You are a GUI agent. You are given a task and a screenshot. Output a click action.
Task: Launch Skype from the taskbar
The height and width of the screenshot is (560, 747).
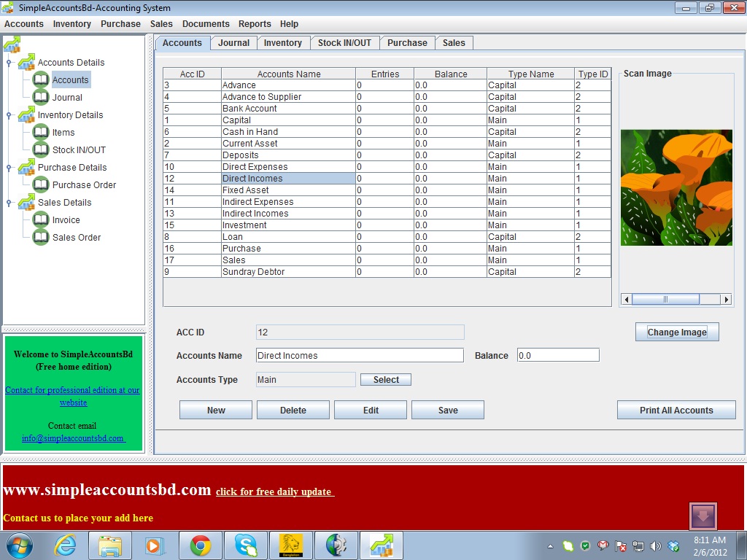point(246,545)
